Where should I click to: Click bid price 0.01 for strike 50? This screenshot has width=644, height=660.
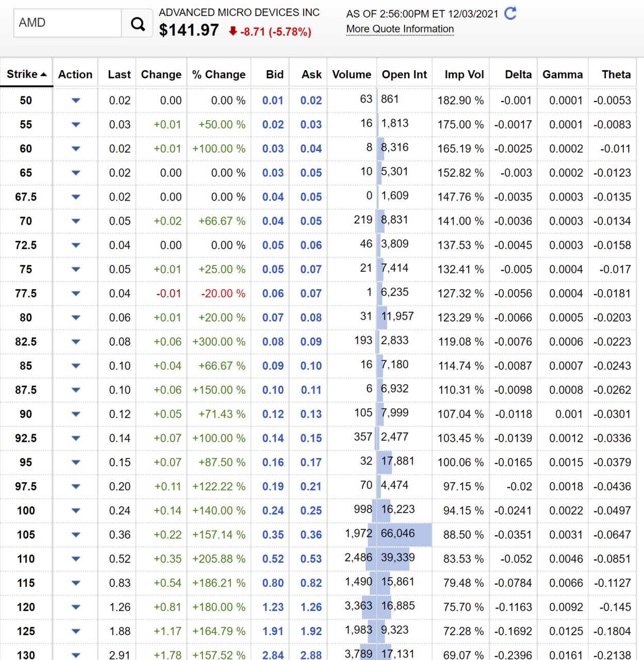coord(273,101)
